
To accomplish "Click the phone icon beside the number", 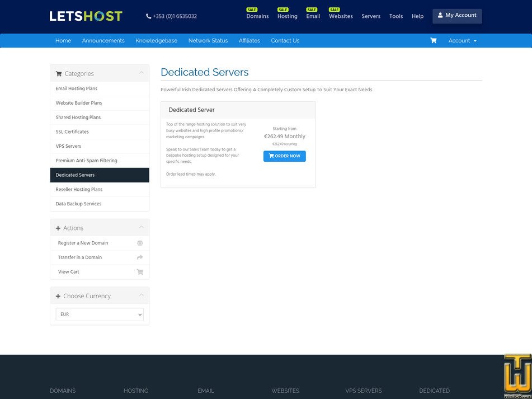I will [x=148, y=16].
